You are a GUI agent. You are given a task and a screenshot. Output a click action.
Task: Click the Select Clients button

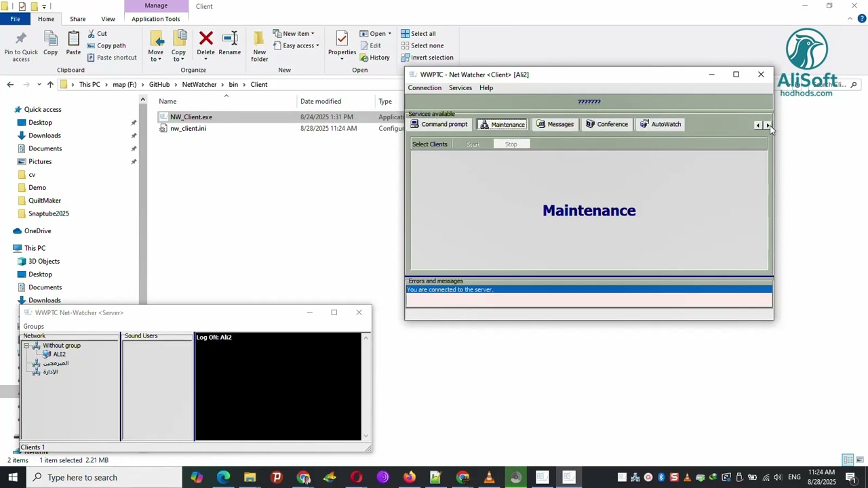click(430, 144)
